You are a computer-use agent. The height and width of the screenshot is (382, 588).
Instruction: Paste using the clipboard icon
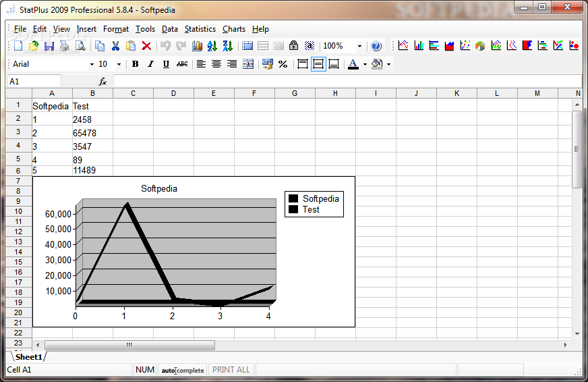(x=131, y=46)
